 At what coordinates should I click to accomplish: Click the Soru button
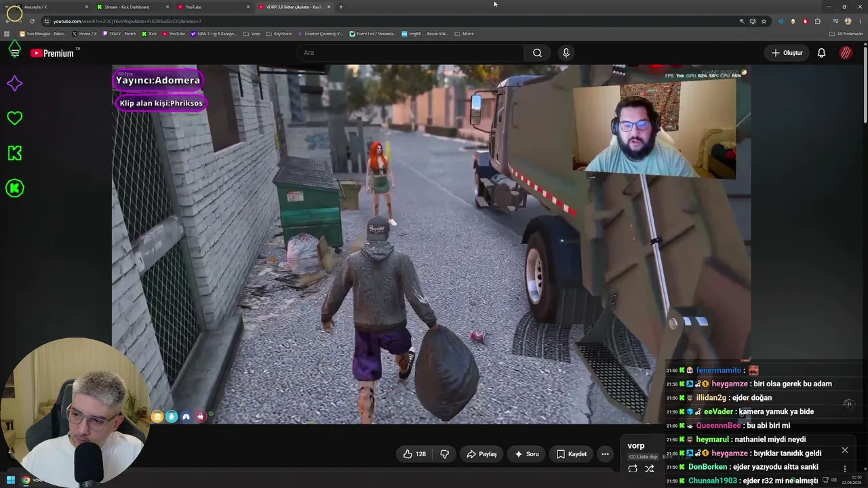point(526,454)
